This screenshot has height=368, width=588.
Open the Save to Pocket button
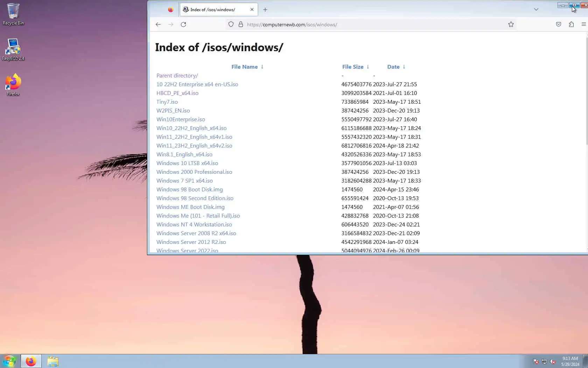(559, 25)
